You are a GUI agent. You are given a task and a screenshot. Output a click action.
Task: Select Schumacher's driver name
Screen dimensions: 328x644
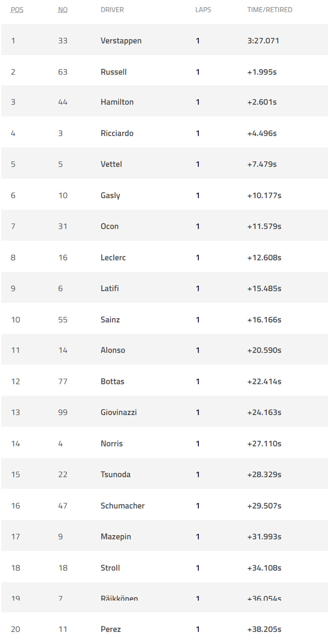click(123, 506)
